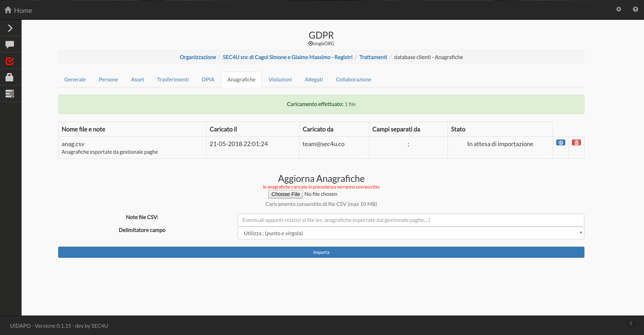This screenshot has height=335, width=644.
Task: Open the help question mark icon
Action: click(635, 9)
